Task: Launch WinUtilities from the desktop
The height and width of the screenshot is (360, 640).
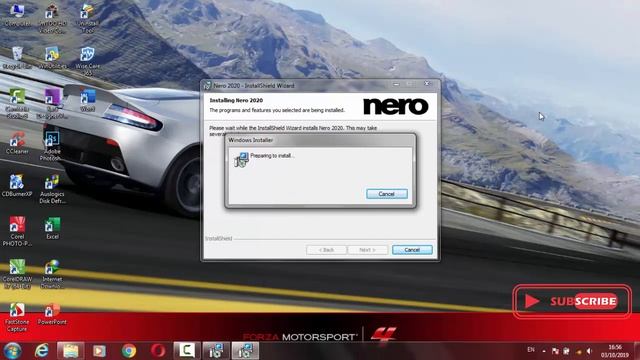Action: click(x=52, y=58)
